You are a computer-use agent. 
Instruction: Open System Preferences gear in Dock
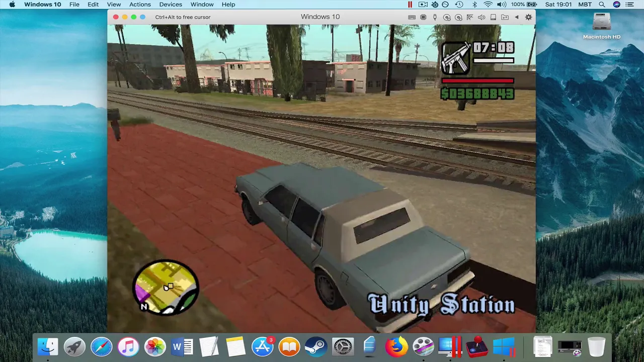point(343,347)
